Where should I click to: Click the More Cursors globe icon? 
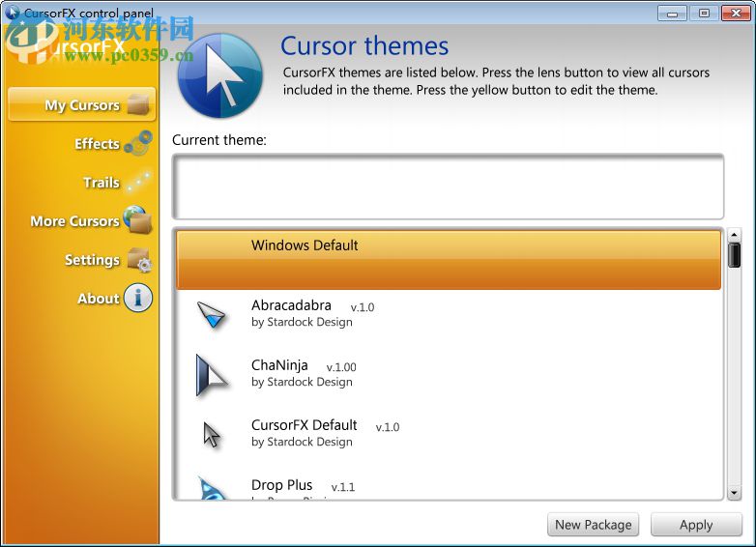[x=138, y=220]
